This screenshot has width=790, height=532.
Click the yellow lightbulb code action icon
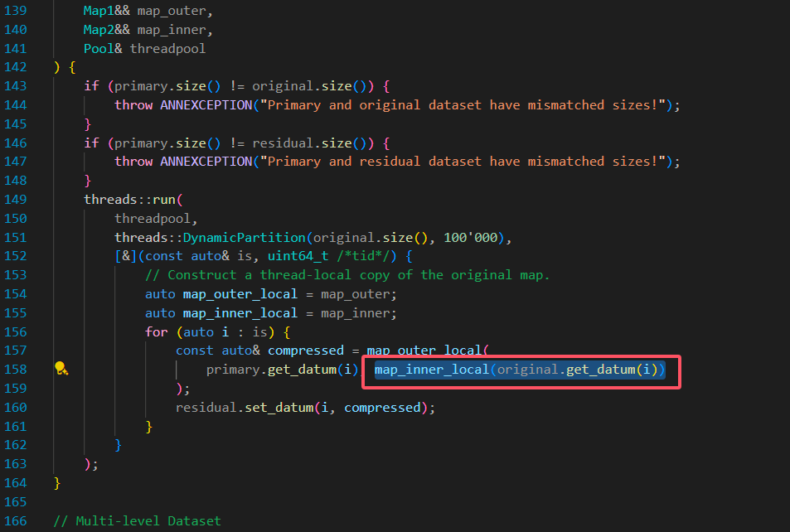(61, 369)
